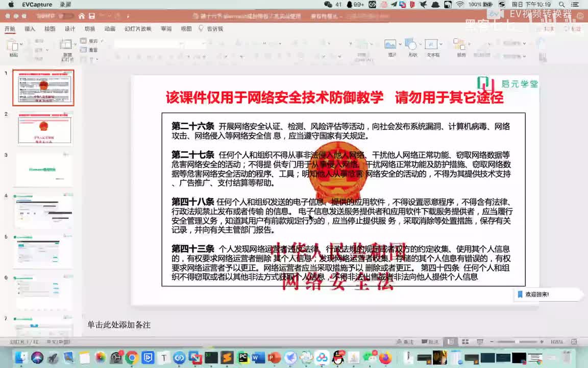This screenshot has width=588, height=368.
Task: Open the Shapes (形状) gallery icon
Action: pyautogui.click(x=410, y=44)
